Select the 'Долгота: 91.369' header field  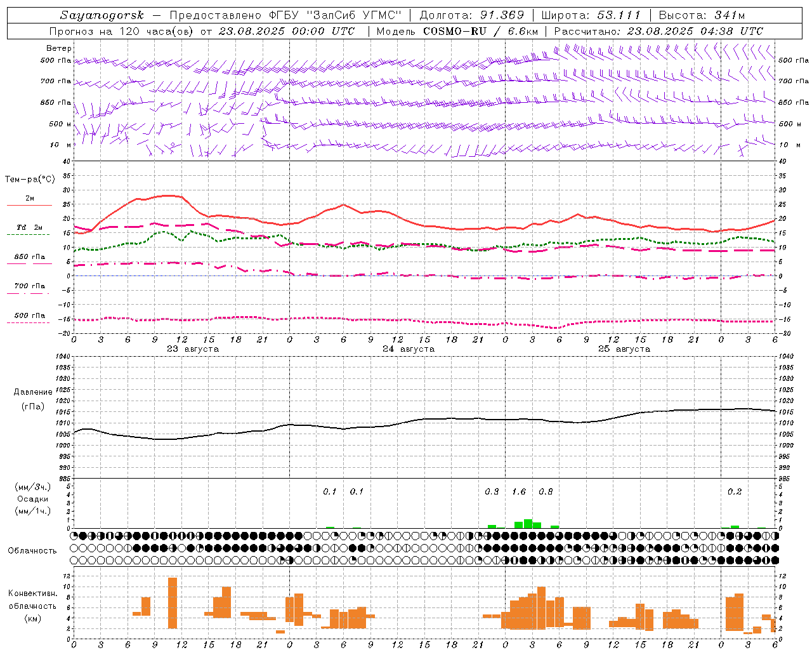click(472, 15)
